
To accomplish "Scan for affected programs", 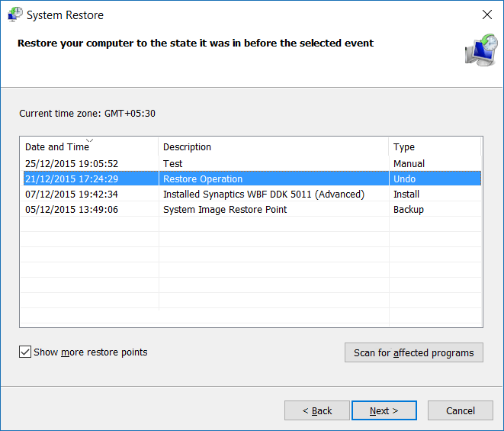I will [x=413, y=352].
